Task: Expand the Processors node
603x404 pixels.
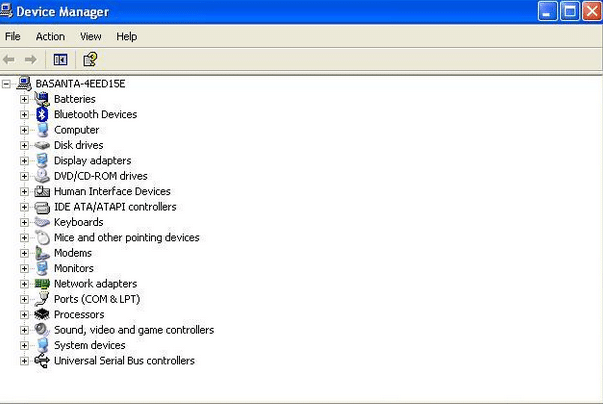Action: (24, 314)
